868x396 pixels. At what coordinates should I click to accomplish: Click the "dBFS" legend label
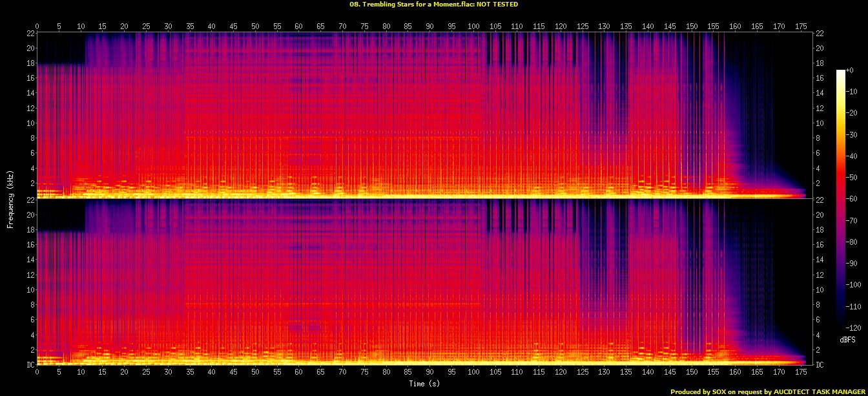point(847,339)
